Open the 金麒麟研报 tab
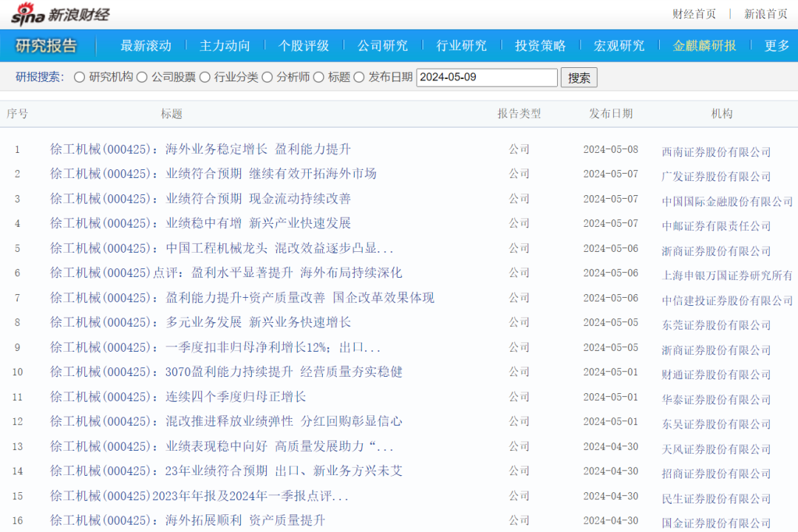 pos(704,46)
